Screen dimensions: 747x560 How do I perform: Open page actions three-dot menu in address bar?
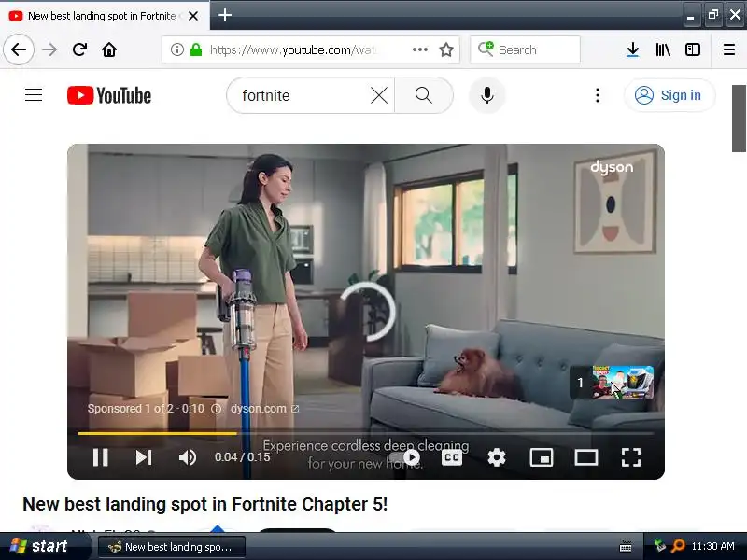point(419,49)
